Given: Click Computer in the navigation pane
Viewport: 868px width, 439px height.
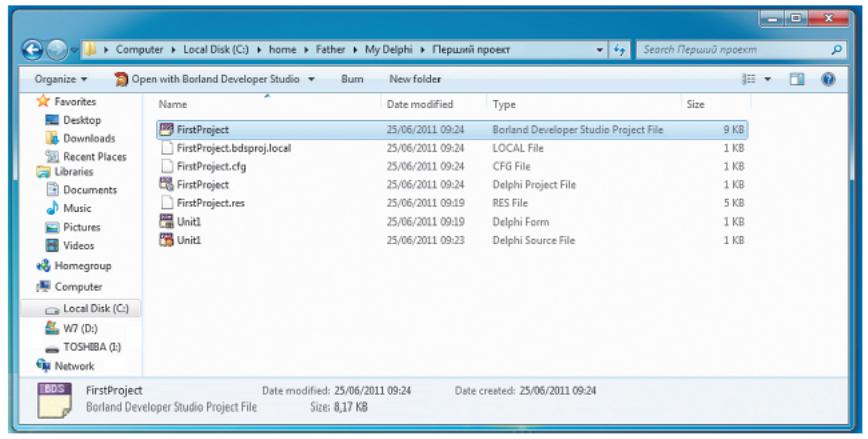Looking at the screenshot, I should pos(78,287).
